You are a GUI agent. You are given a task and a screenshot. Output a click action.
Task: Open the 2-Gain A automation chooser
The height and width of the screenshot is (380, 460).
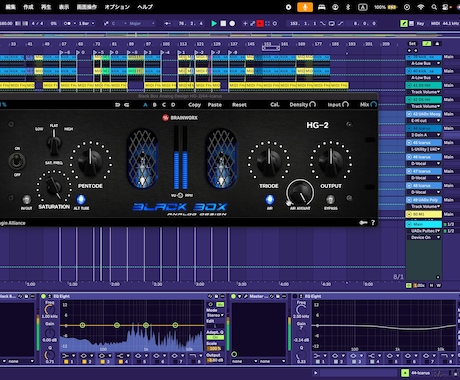point(424,135)
